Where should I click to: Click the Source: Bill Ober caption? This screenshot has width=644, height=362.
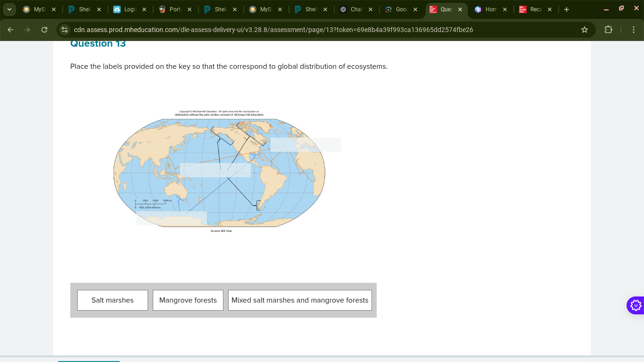tap(222, 231)
